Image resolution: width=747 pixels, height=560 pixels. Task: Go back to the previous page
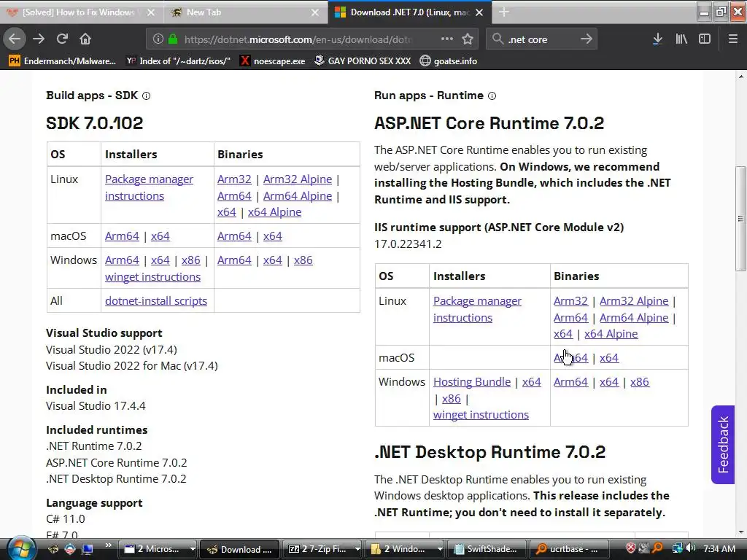(15, 39)
